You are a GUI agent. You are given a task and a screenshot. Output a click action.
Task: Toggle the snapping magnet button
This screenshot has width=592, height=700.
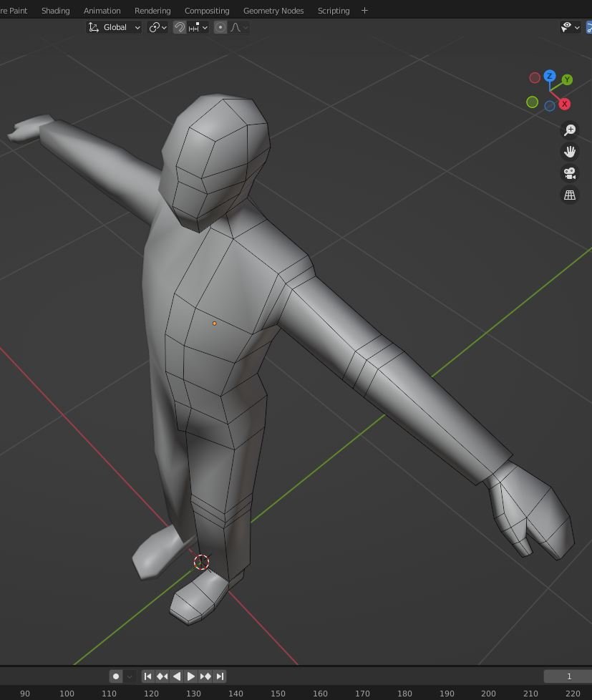(x=180, y=27)
